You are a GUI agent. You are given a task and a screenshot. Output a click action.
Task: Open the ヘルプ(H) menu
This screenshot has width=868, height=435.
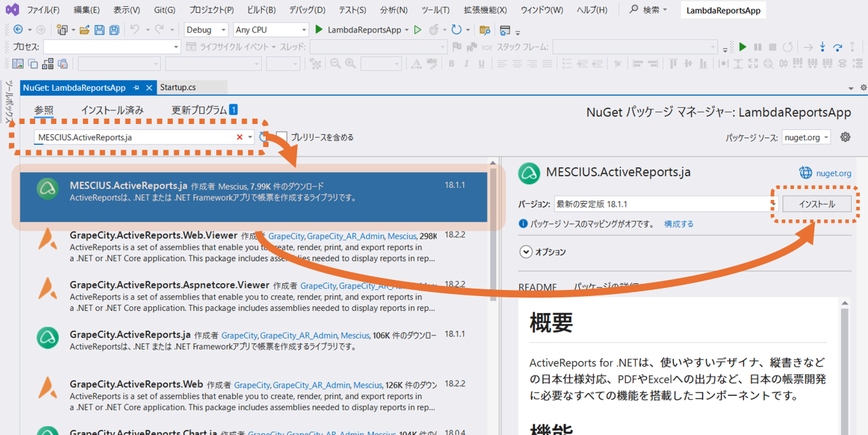click(x=592, y=10)
